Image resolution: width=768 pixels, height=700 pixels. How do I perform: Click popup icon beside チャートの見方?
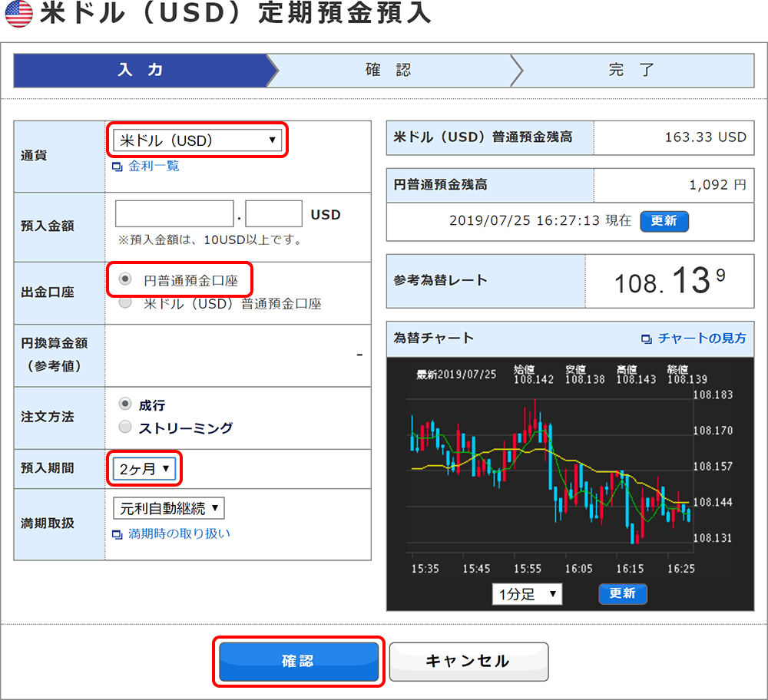pyautogui.click(x=647, y=338)
